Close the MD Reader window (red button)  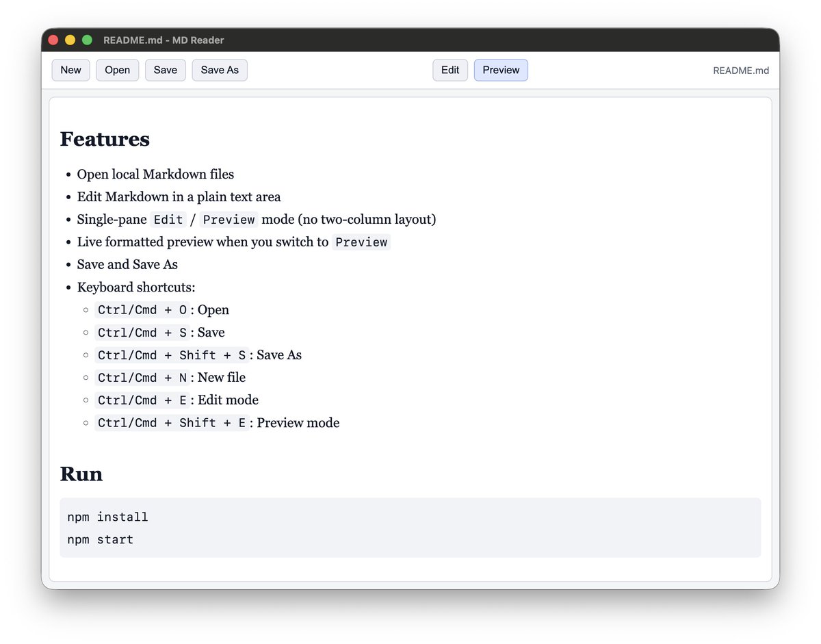pos(53,40)
